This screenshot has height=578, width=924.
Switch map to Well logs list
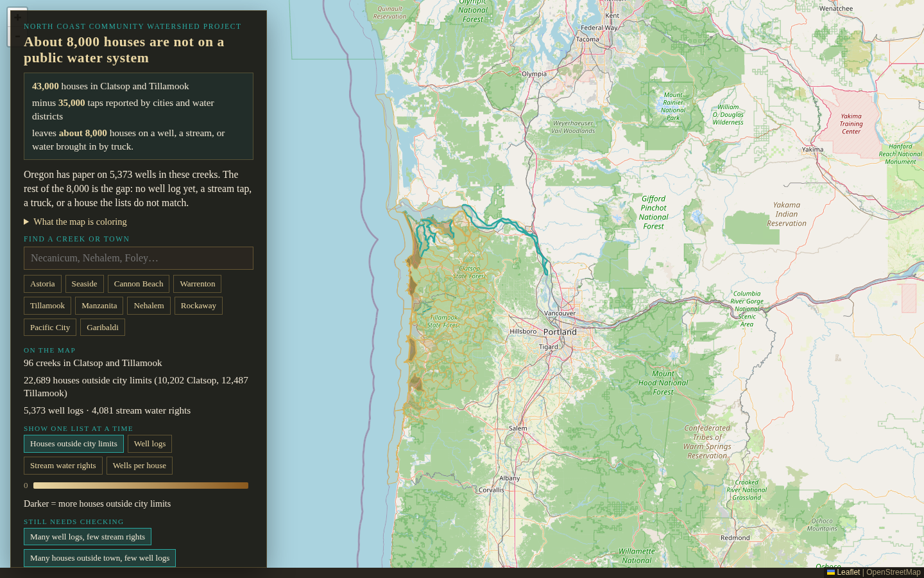point(150,444)
